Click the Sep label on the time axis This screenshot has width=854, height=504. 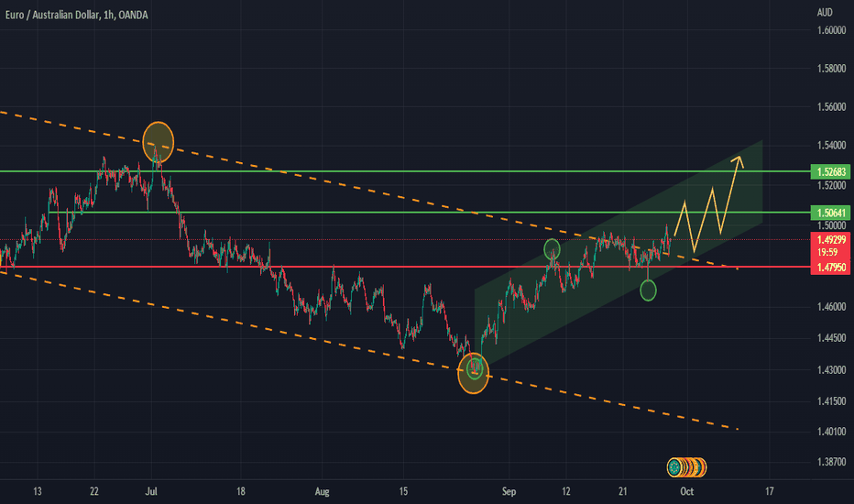[x=509, y=491]
